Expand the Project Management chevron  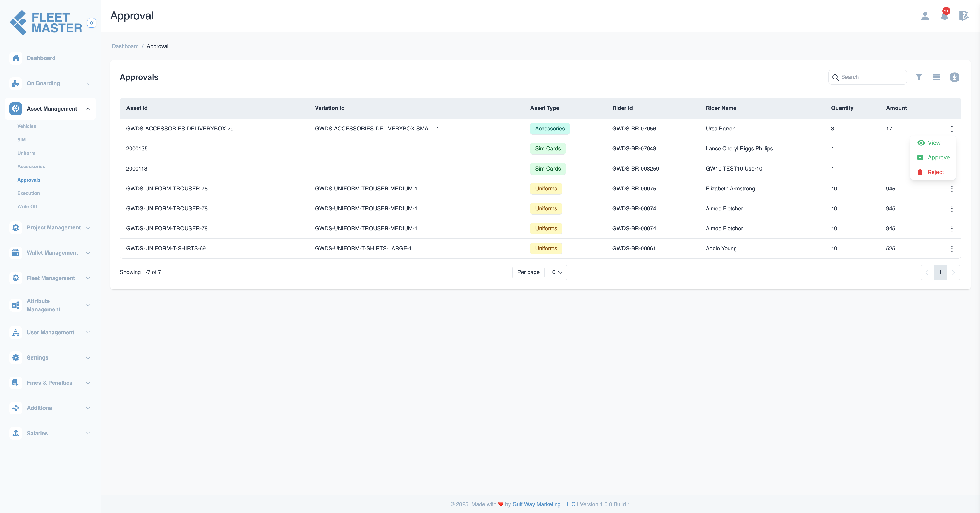88,227
